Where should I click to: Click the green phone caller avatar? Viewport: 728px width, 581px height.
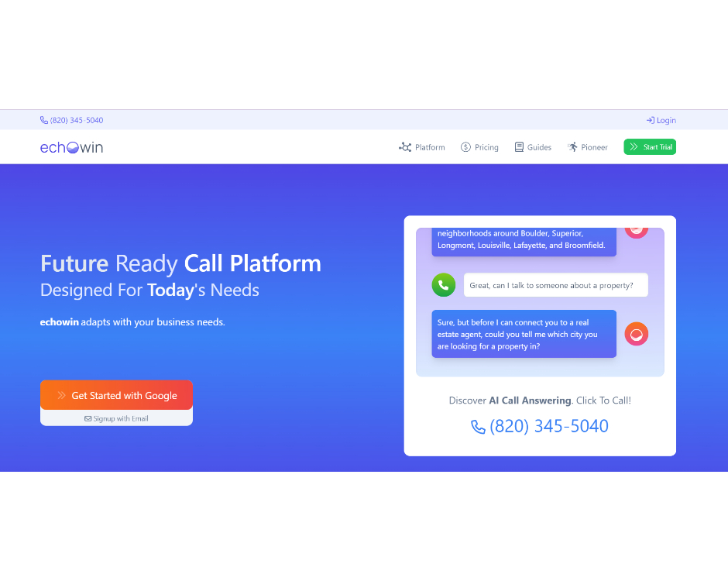[x=444, y=285]
